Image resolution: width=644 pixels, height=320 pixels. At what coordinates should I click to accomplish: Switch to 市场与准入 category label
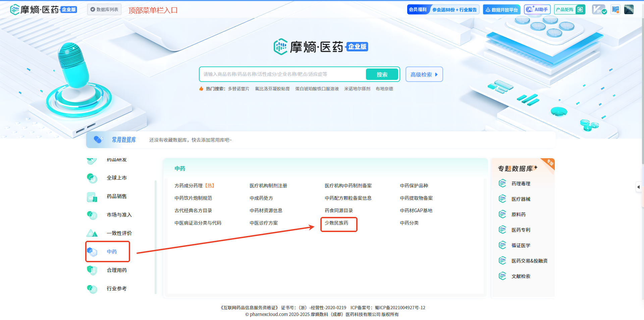119,215
